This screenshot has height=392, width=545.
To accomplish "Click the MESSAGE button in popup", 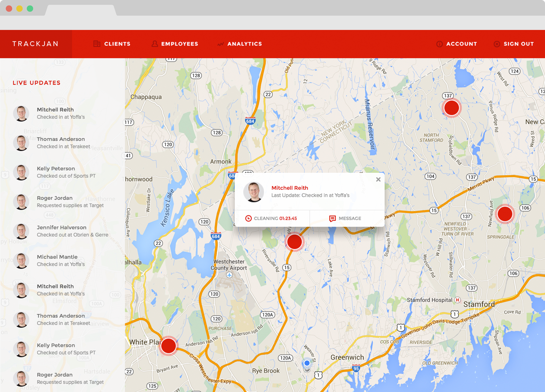I will (345, 218).
